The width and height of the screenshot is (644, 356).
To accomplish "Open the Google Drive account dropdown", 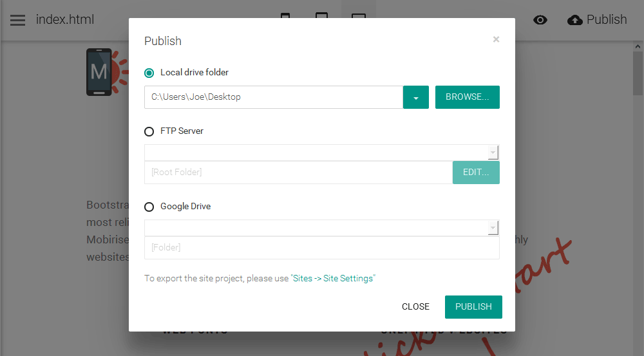I will point(493,228).
